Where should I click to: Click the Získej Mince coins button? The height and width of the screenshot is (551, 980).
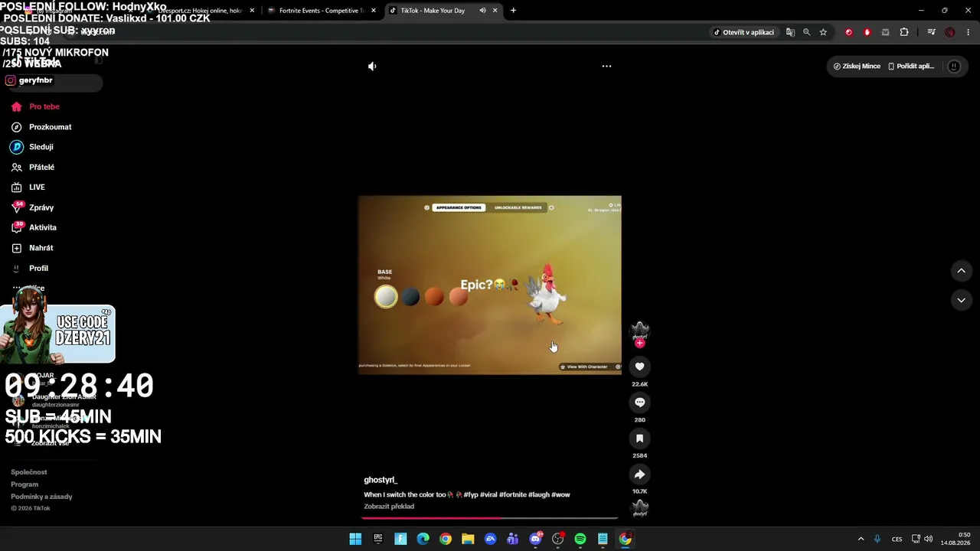pyautogui.click(x=857, y=67)
